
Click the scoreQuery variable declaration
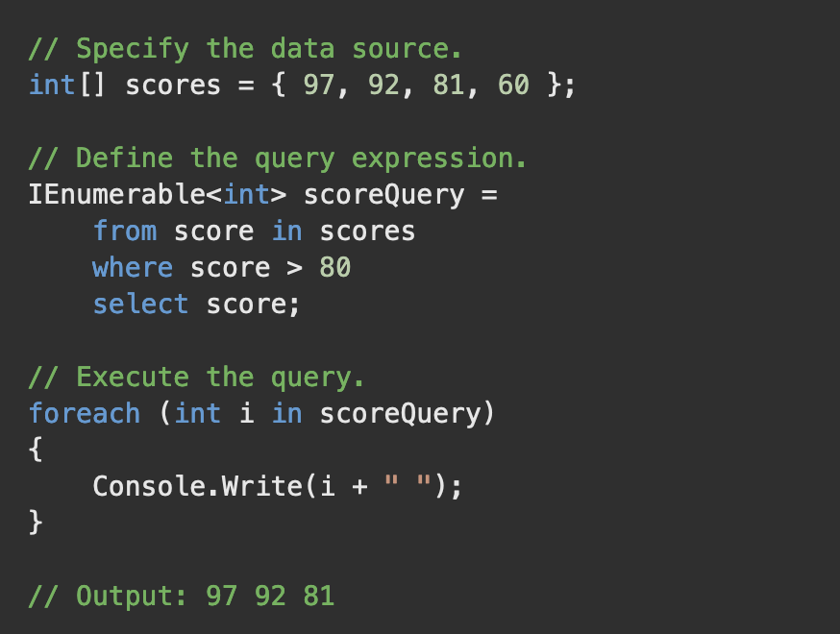[383, 195]
